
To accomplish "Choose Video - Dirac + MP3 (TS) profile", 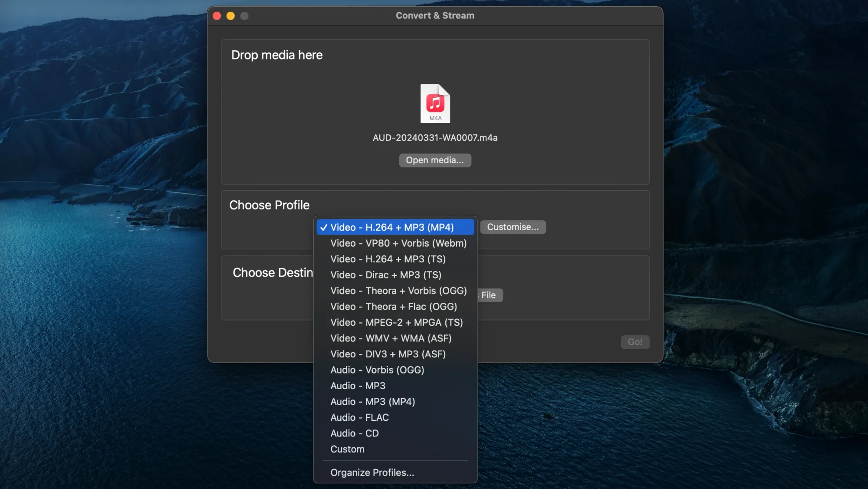I will pos(385,274).
